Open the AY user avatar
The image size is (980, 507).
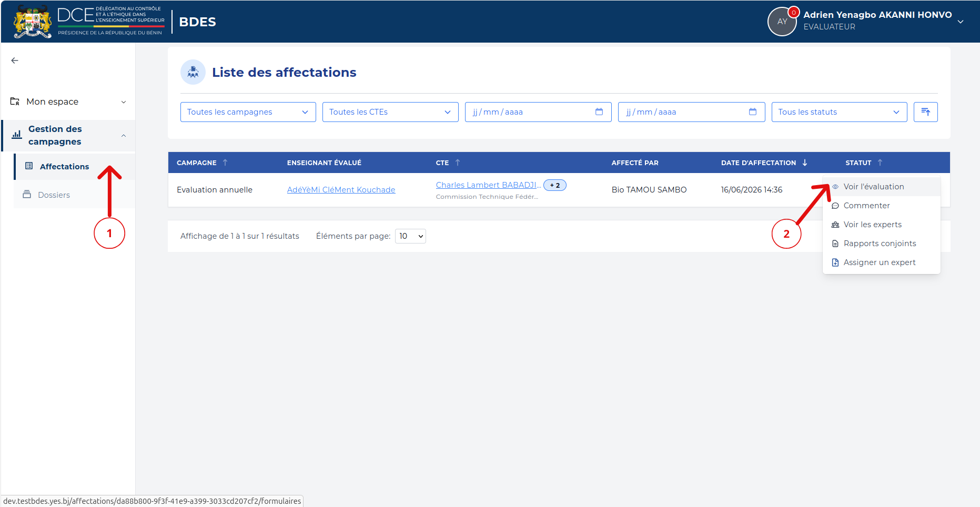782,22
